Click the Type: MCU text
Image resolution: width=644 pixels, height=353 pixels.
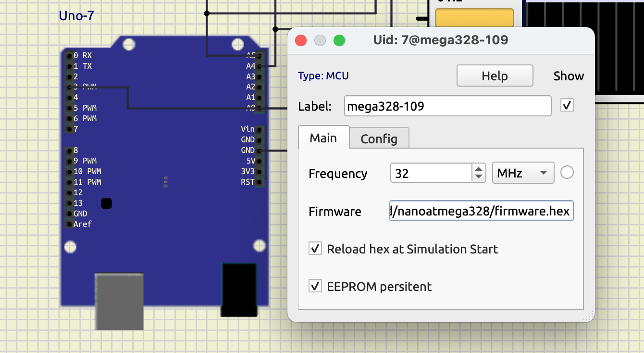point(323,76)
